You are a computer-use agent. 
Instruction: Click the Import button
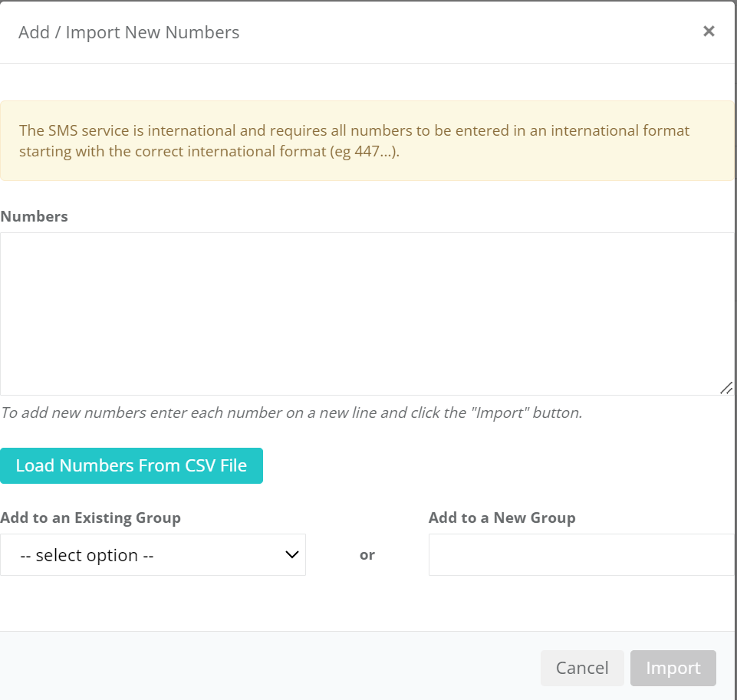[673, 668]
